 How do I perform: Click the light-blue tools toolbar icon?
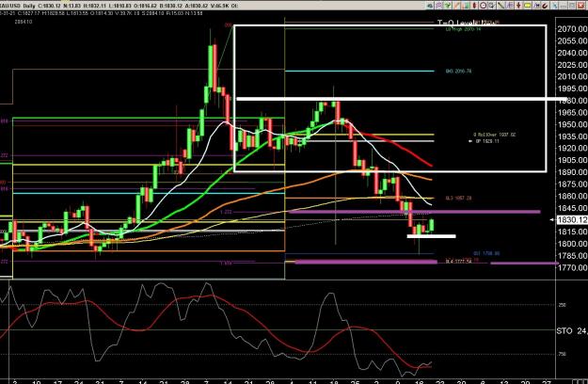(x=555, y=6)
